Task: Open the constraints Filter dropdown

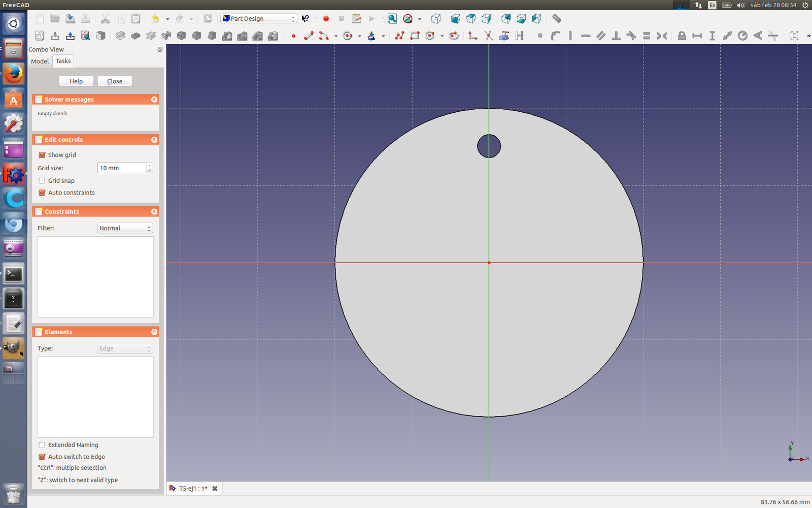Action: (x=125, y=228)
